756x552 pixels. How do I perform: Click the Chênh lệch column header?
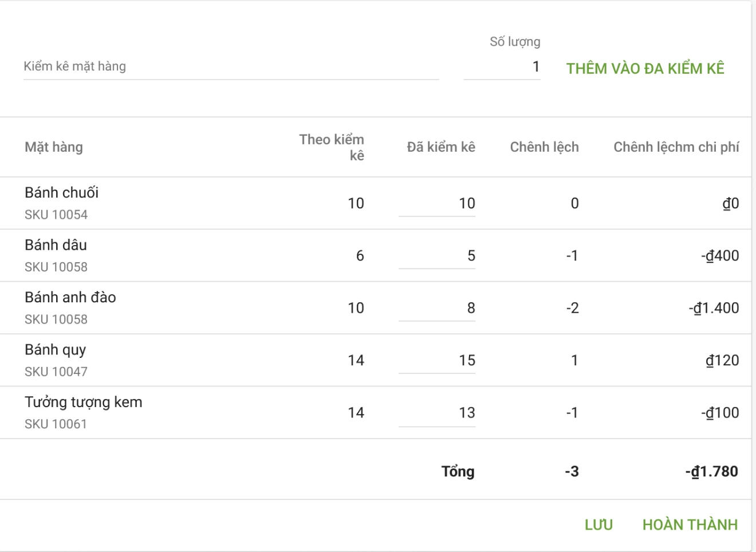tap(544, 147)
